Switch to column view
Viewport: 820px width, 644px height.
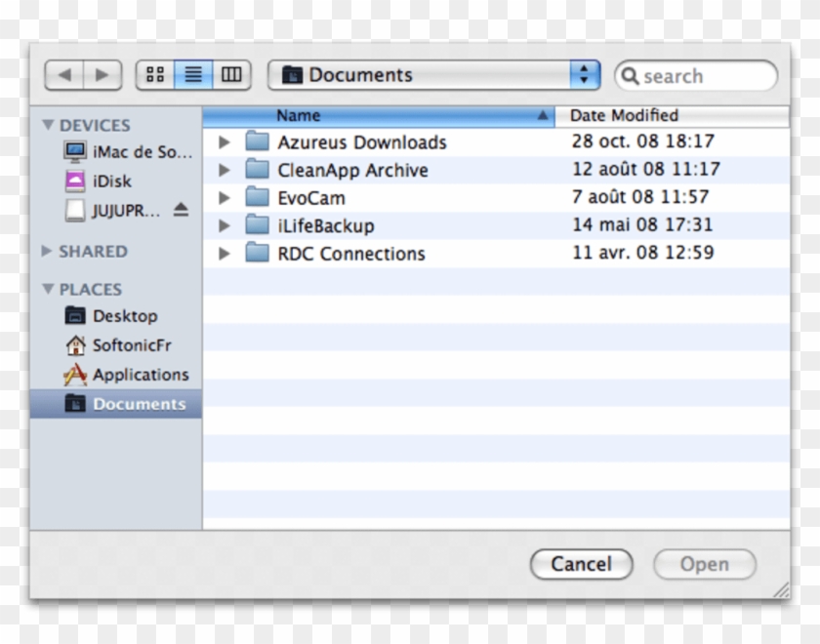coord(231,75)
